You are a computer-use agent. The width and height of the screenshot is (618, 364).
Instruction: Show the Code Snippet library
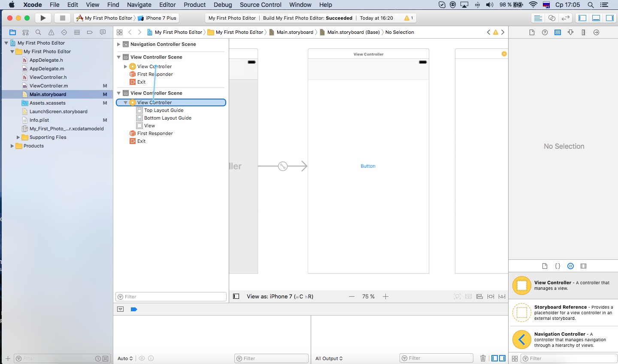click(557, 266)
